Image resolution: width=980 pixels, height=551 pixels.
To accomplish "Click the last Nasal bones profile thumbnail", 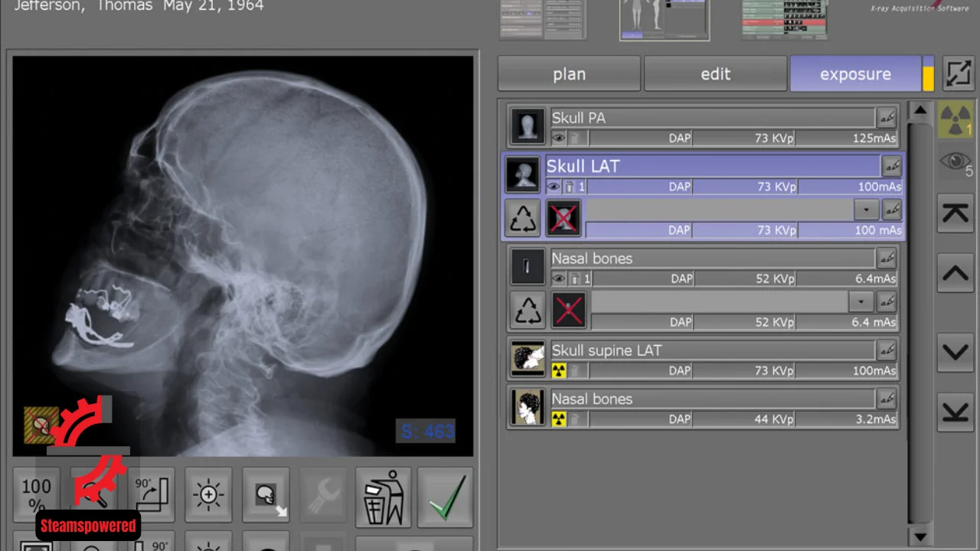I will (x=528, y=406).
